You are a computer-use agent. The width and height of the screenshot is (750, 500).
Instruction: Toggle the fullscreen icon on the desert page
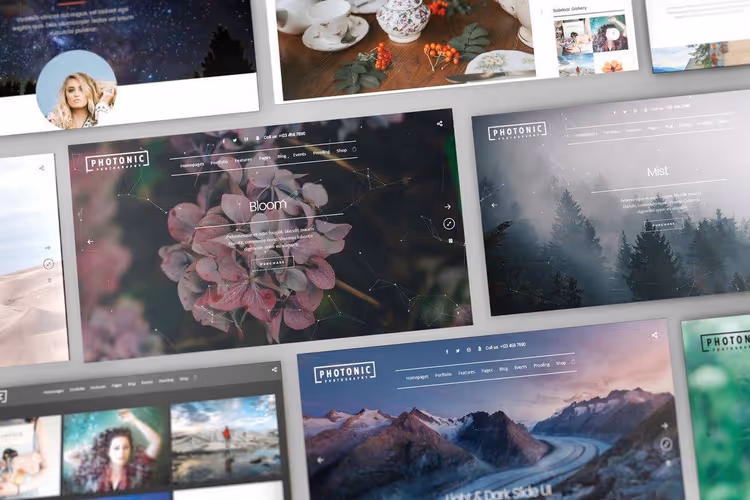pyautogui.click(x=48, y=264)
